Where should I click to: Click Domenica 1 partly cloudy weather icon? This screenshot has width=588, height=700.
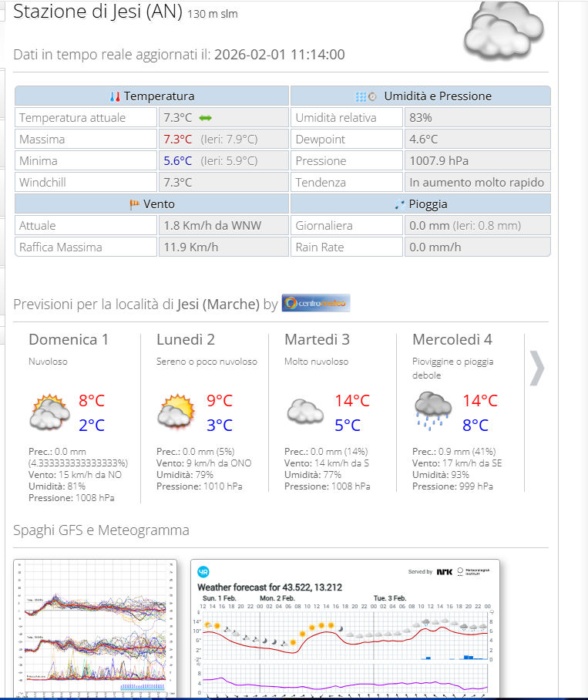49,412
